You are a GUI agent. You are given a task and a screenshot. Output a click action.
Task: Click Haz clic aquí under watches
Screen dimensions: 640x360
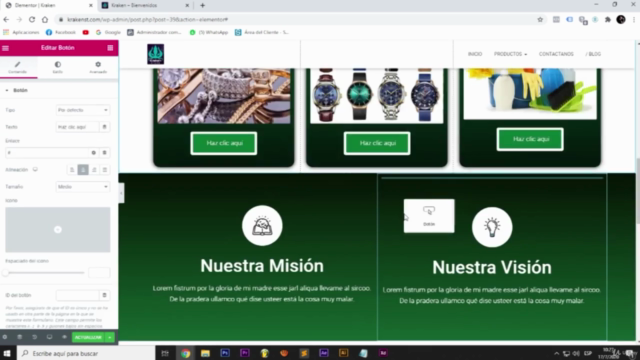(377, 143)
